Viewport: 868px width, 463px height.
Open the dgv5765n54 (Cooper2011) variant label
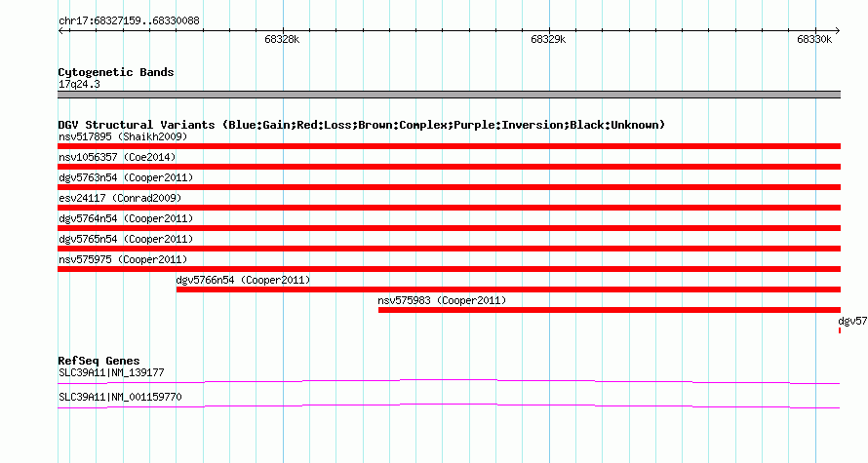(126, 239)
